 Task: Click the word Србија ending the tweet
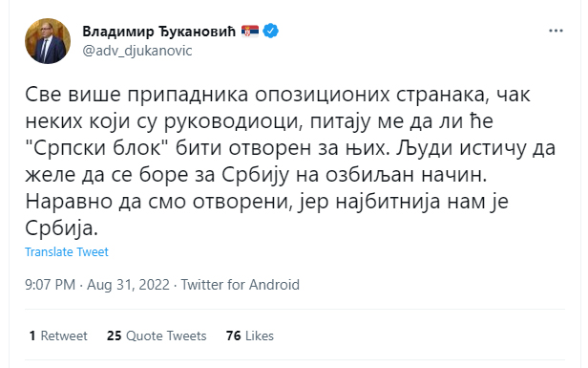tap(61, 227)
